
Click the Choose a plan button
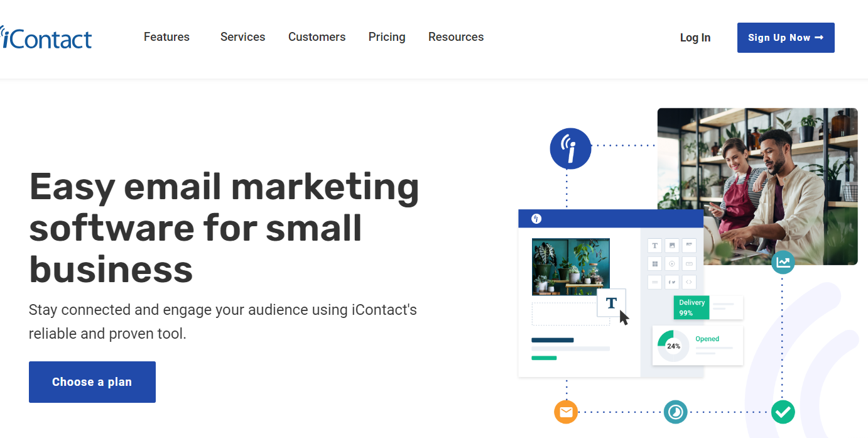pyautogui.click(x=92, y=382)
